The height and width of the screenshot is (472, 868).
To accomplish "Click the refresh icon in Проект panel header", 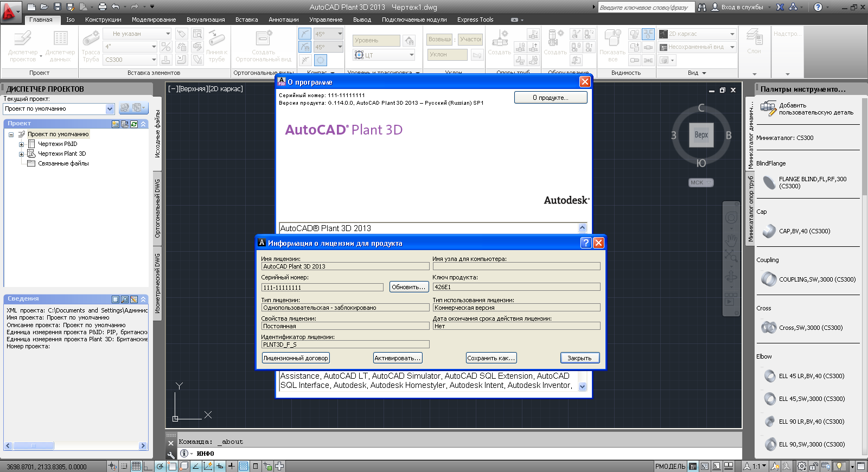I will pos(134,124).
